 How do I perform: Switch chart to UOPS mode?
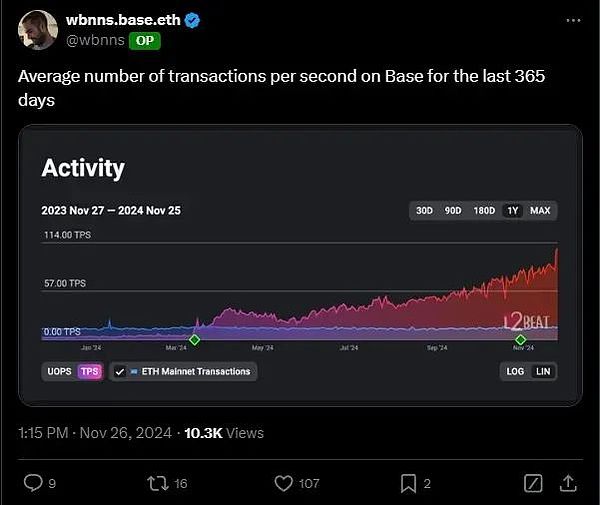tap(59, 371)
